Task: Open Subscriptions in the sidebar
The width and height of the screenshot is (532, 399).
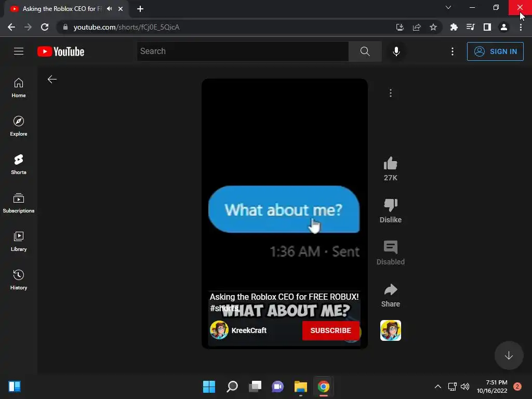Action: pos(19,203)
